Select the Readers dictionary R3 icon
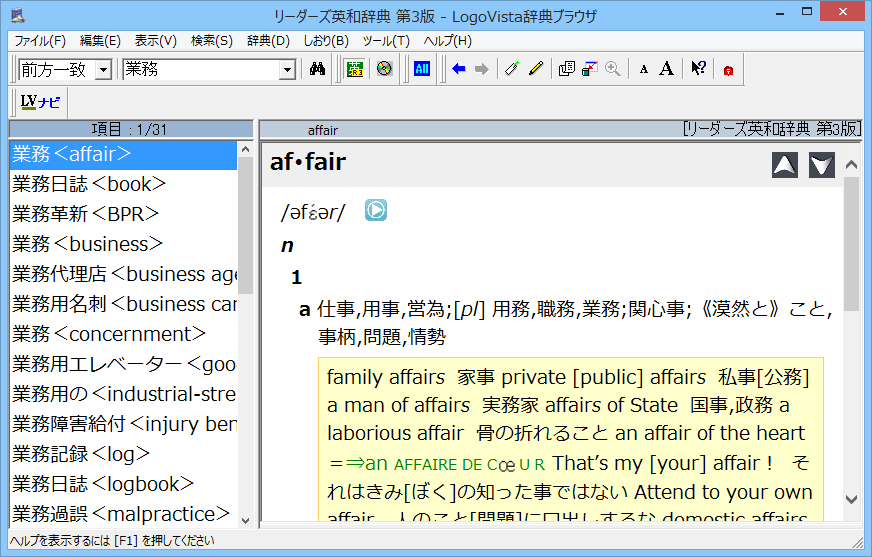The height and width of the screenshot is (557, 872). tap(355, 69)
